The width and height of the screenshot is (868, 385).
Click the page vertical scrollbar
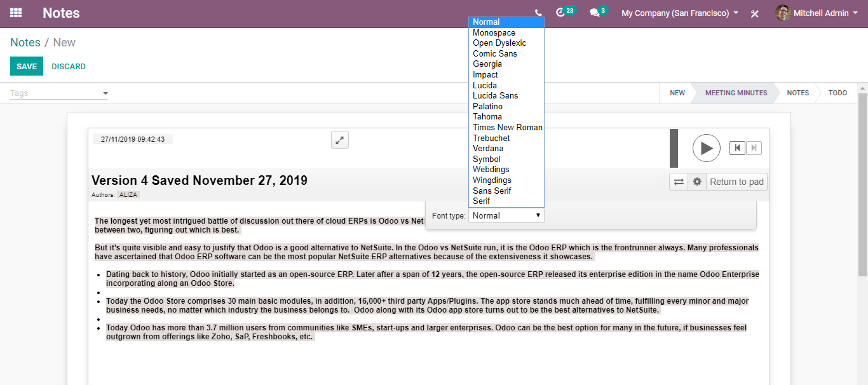[x=862, y=184]
